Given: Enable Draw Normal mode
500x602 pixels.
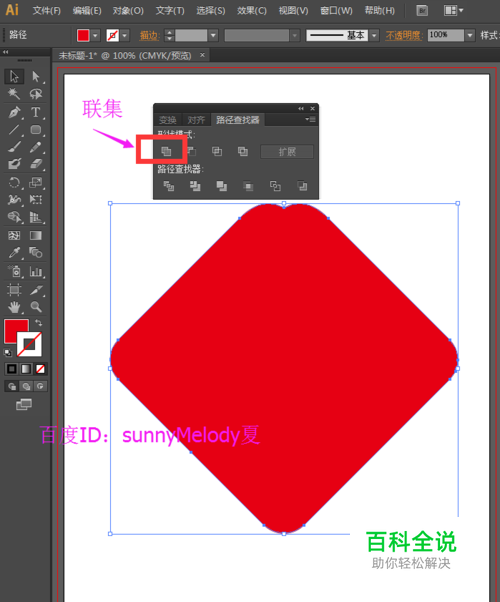Looking at the screenshot, I should [x=12, y=386].
